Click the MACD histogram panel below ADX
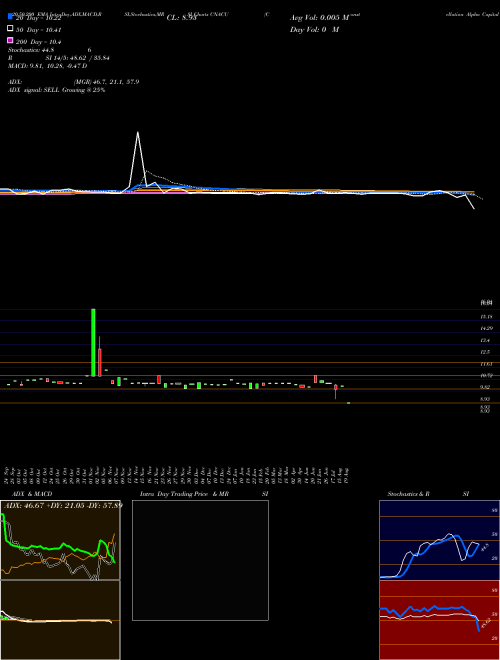The height and width of the screenshot is (660, 500). 60,620
